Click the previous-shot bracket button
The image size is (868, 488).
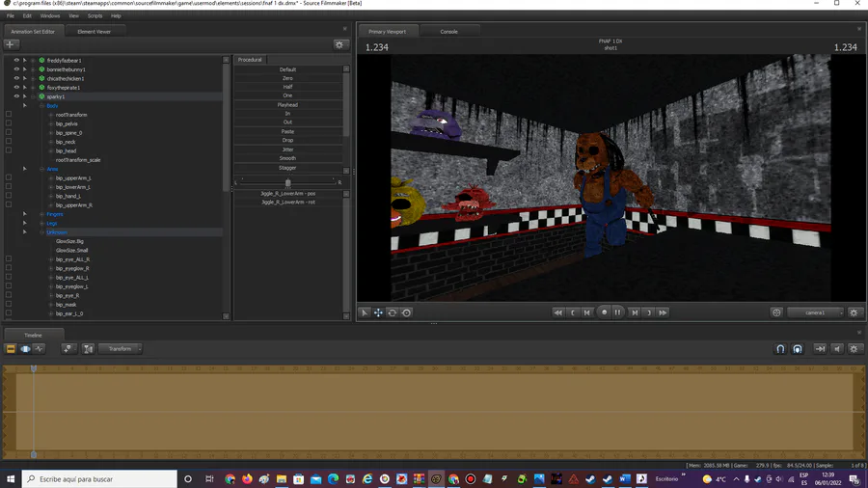pos(572,312)
